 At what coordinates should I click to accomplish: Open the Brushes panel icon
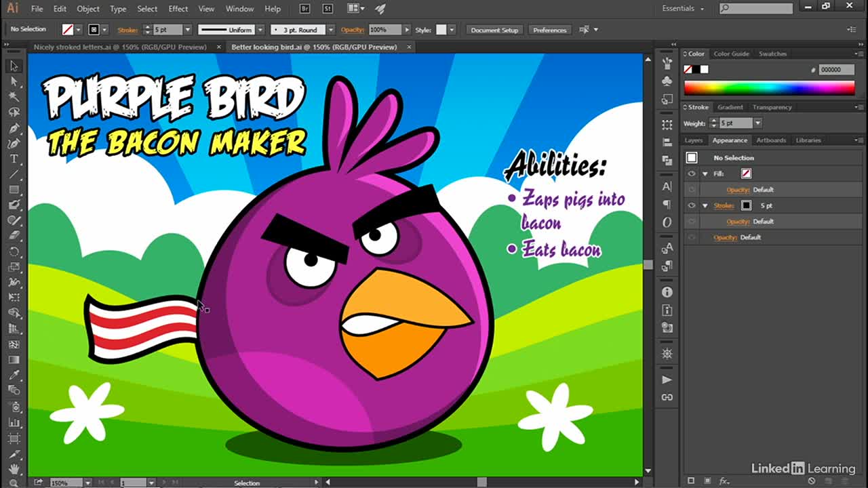(x=667, y=64)
